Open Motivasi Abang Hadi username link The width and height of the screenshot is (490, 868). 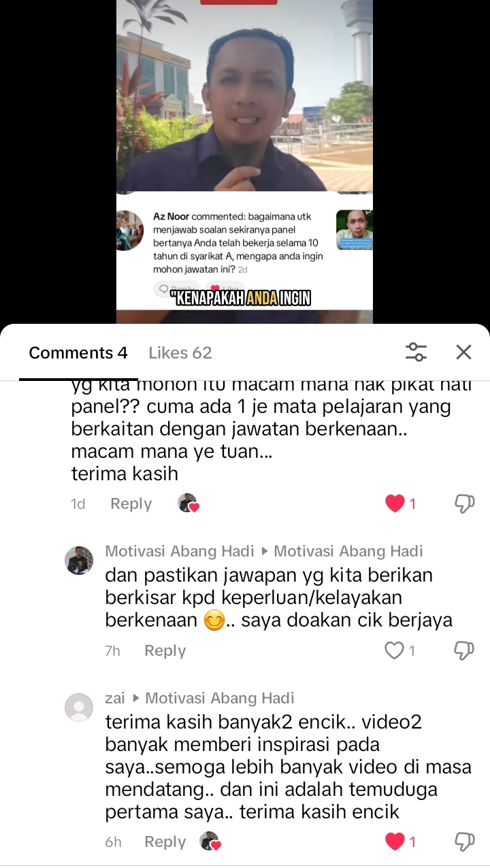click(179, 551)
